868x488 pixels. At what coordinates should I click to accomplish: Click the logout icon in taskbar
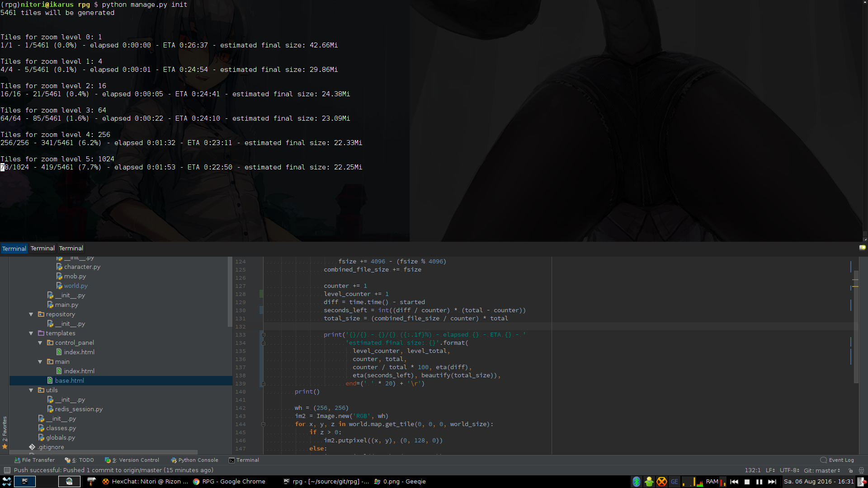(x=862, y=482)
